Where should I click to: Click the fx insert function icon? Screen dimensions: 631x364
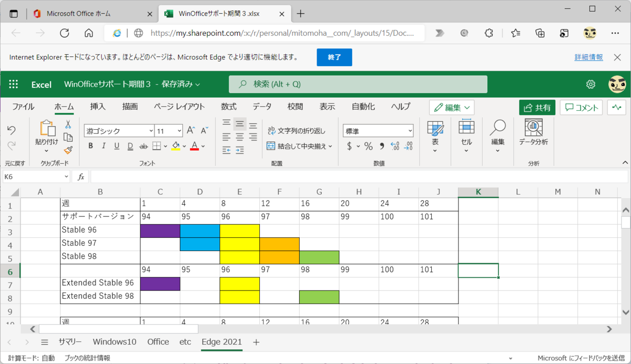click(x=81, y=177)
